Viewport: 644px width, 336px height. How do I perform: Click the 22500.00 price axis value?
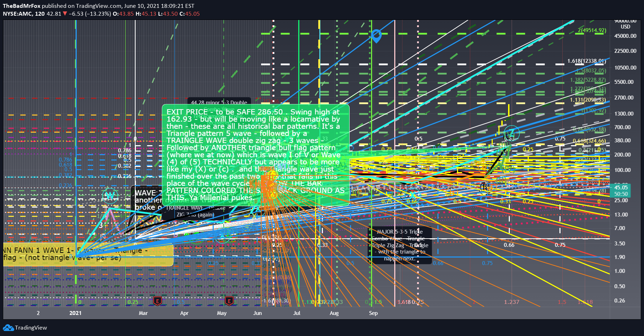coord(625,51)
